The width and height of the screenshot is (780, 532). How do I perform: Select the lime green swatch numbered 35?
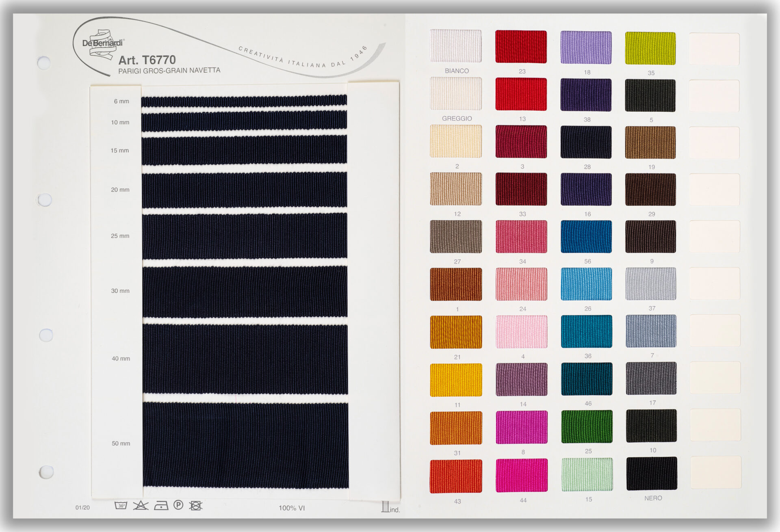(650, 48)
